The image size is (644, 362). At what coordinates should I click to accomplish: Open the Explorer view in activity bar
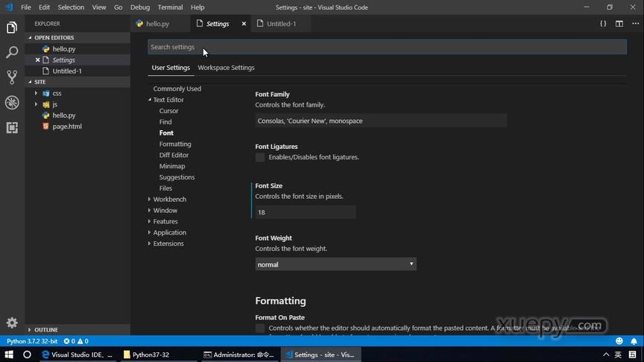[x=12, y=28]
